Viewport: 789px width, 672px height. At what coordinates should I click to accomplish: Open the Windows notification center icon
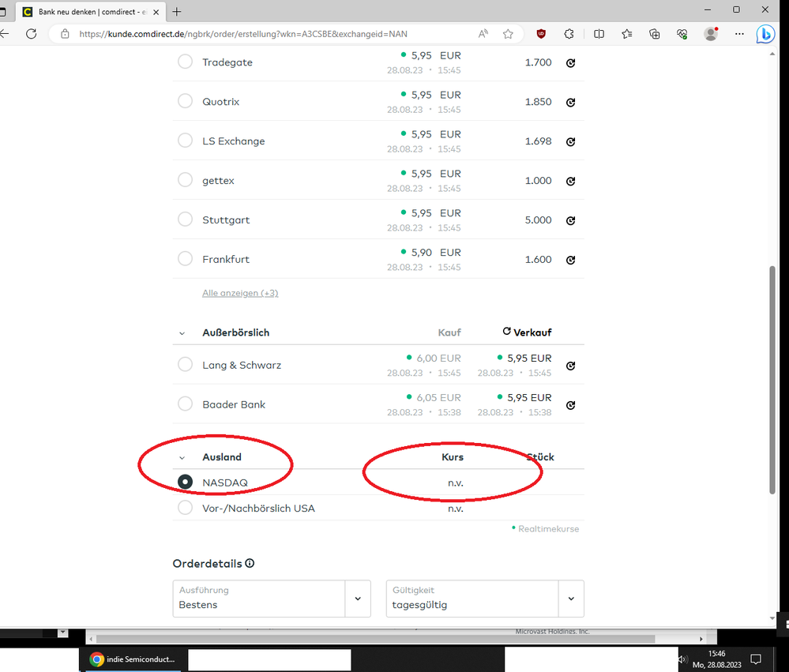[755, 659]
